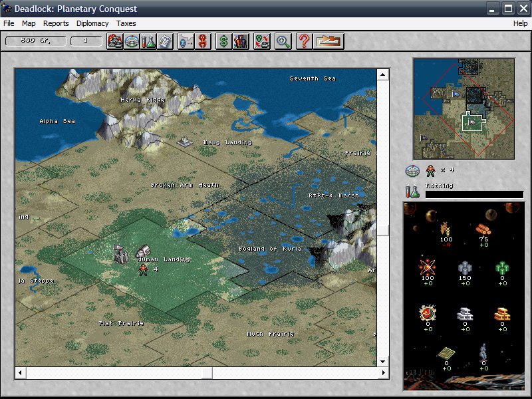Viewport: 532px width, 399px height.
Task: Select the electronics circuit board resource icon
Action: coord(446,353)
